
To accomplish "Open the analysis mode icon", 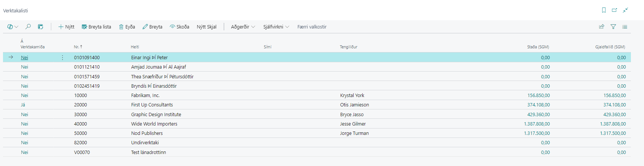I will coord(40,27).
